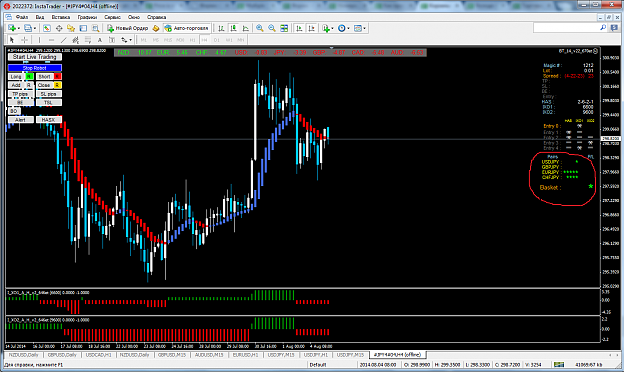Viewport: 625px width, 372px height.
Task: Expand the templates dropdown arrow
Action: [x=364, y=28]
